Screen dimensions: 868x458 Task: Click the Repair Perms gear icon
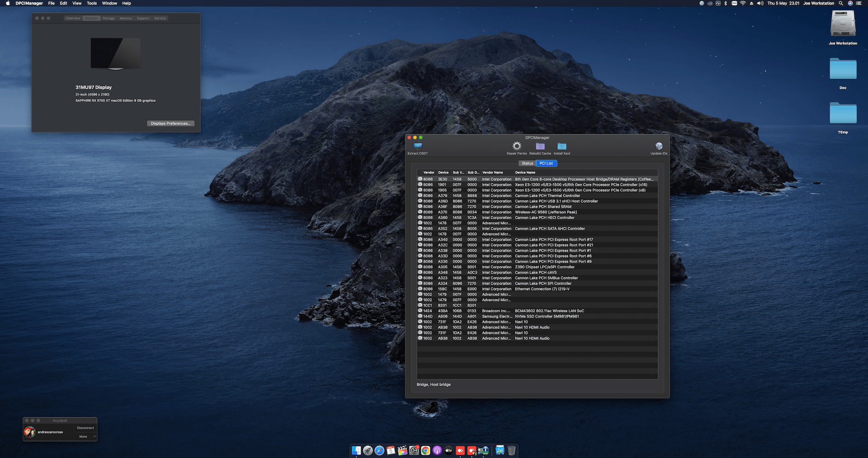(x=517, y=146)
